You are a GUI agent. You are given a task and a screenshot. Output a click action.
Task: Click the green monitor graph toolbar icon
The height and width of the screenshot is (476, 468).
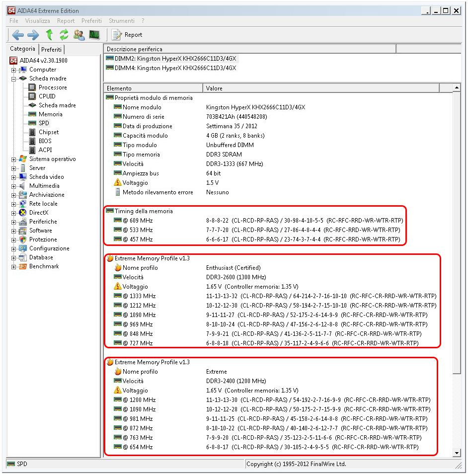coord(94,35)
